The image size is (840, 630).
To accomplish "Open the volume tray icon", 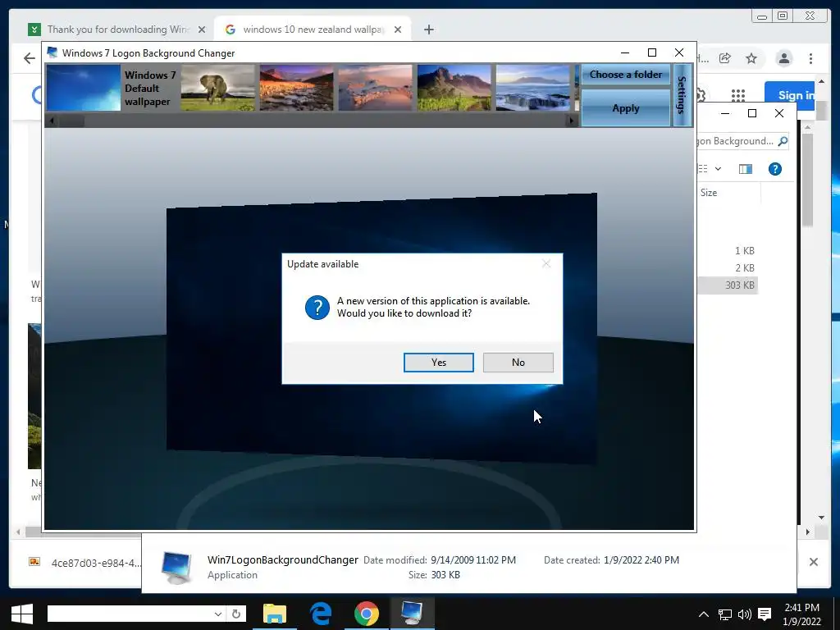I will (x=744, y=614).
